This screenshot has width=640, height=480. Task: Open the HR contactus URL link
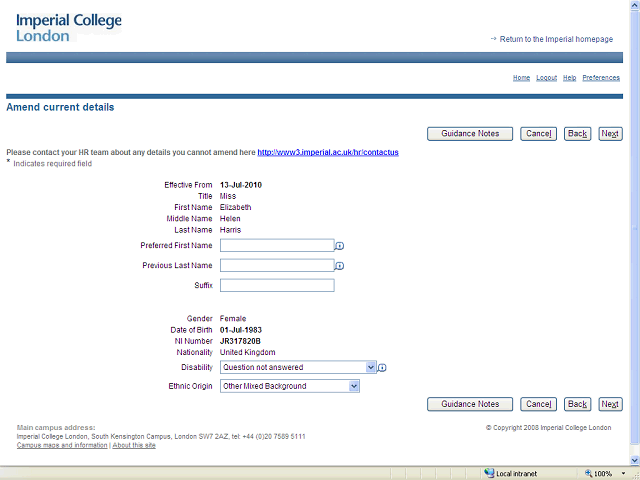328,153
